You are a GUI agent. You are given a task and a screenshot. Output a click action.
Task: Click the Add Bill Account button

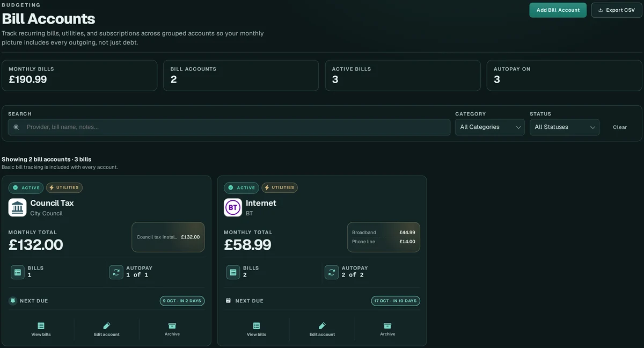pyautogui.click(x=558, y=10)
